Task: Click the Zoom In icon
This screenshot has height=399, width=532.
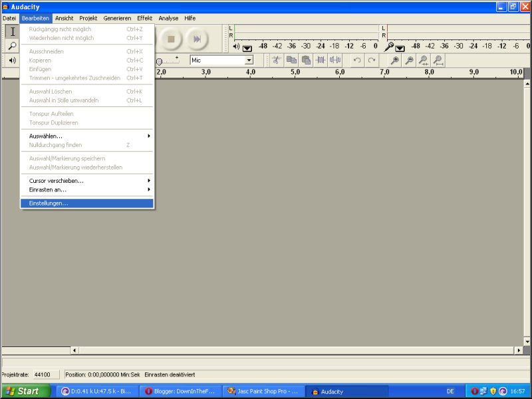Action: pyautogui.click(x=394, y=61)
